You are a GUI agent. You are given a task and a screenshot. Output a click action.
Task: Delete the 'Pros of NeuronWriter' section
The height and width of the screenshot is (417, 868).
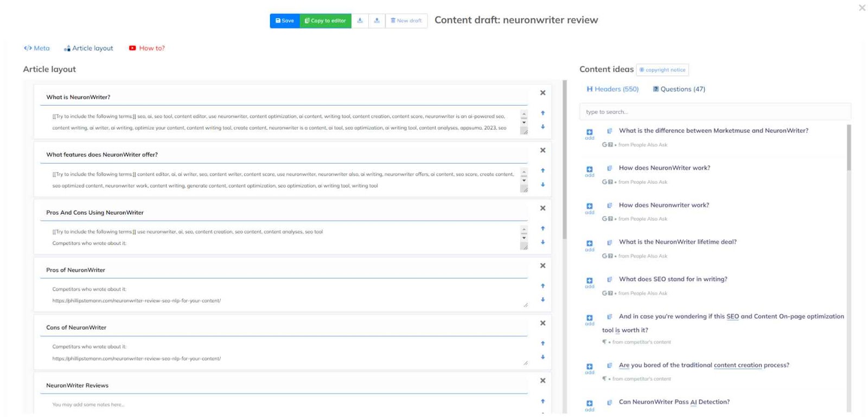pos(542,266)
